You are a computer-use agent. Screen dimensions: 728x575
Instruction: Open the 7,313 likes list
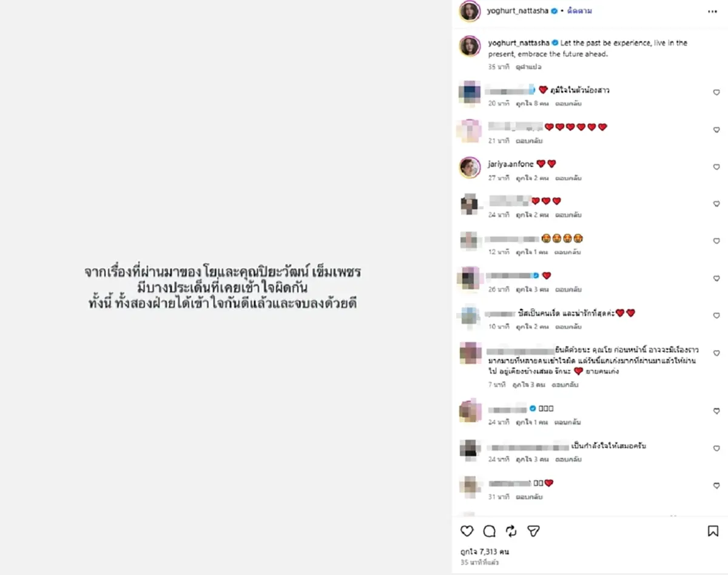point(484,552)
